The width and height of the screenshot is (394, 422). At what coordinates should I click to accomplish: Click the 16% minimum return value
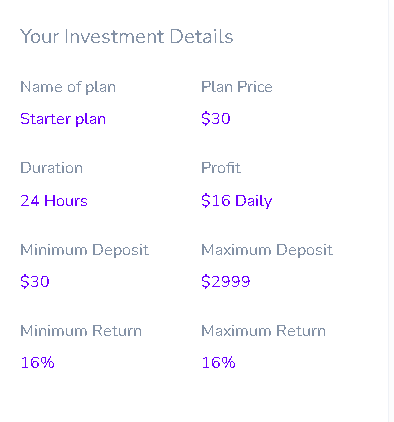tap(37, 363)
